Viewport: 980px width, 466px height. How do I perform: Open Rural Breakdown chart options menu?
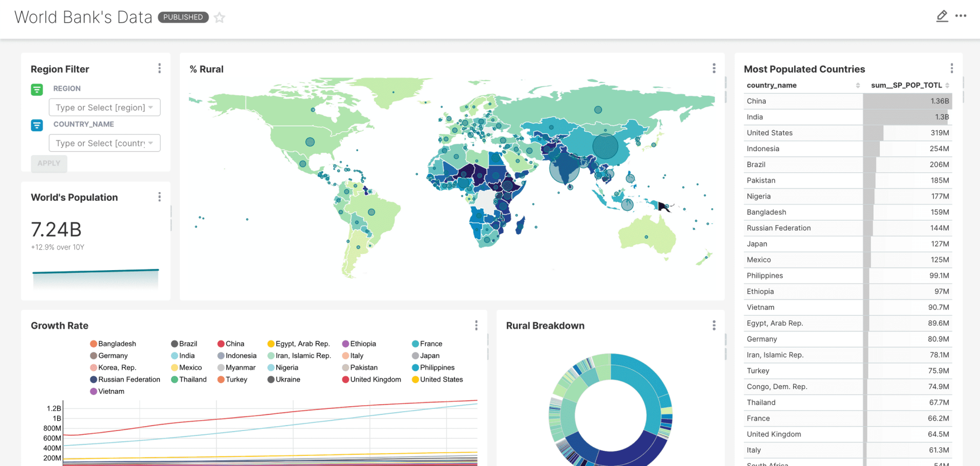click(x=714, y=326)
